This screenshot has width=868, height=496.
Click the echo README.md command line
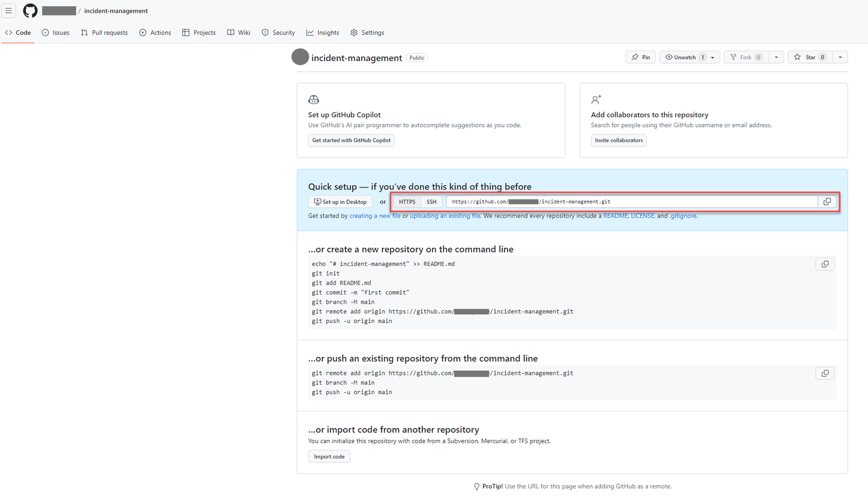click(383, 264)
